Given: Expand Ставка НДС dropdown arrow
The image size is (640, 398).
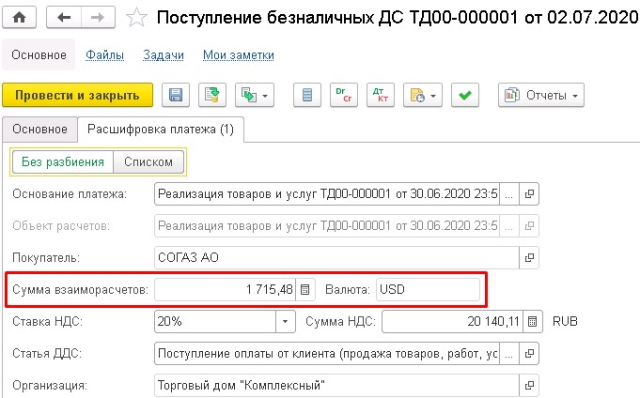Looking at the screenshot, I should pos(285,322).
